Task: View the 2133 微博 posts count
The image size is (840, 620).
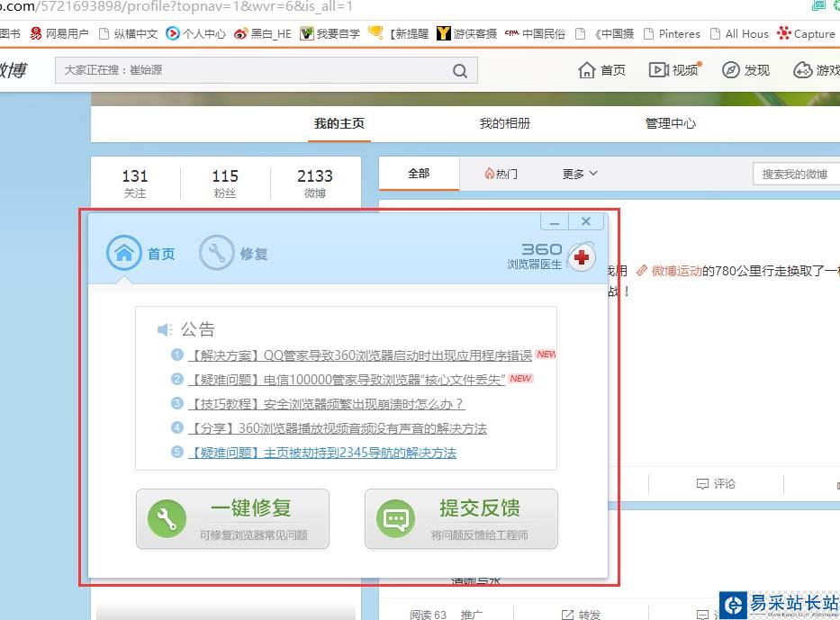Action: (x=315, y=183)
